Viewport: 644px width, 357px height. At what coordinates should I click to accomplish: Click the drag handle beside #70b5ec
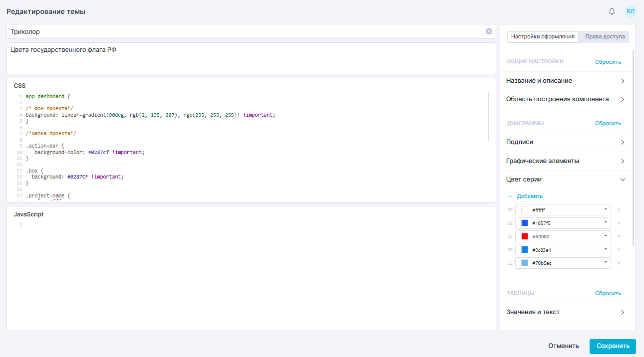tap(510, 263)
